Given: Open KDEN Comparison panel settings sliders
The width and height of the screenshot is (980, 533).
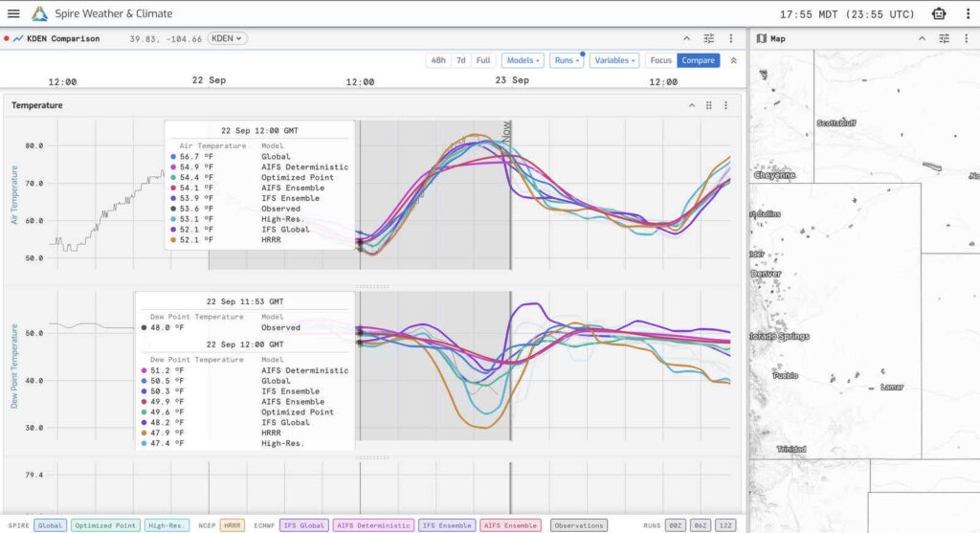Looking at the screenshot, I should pos(709,38).
